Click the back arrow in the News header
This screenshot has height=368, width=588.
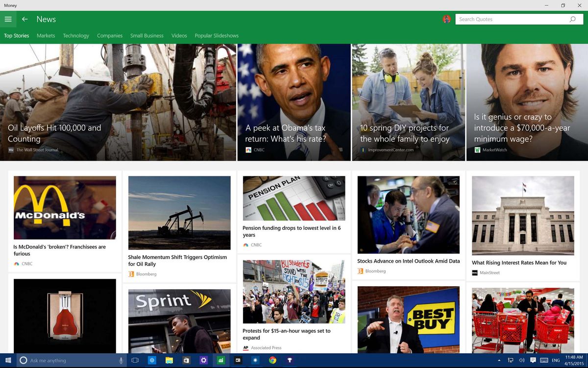pos(24,19)
